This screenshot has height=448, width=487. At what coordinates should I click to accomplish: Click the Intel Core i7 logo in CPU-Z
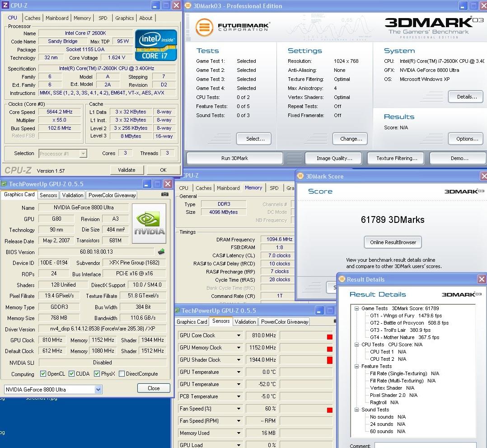[x=156, y=45]
